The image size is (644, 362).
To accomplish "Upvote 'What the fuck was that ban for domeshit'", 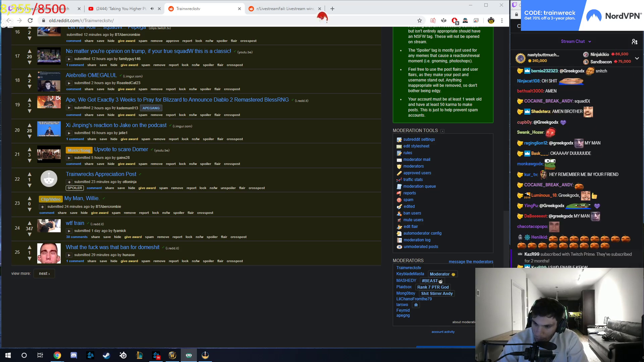I will pyautogui.click(x=29, y=247).
